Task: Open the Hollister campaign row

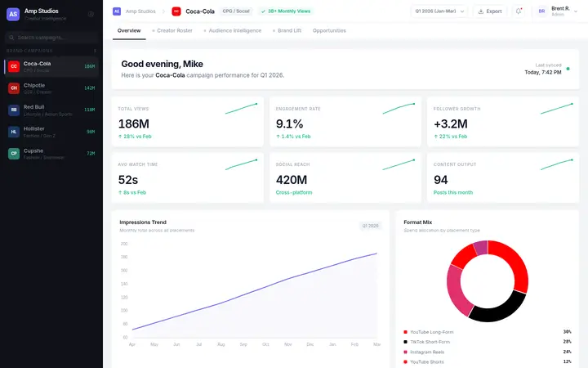Action: (51, 132)
